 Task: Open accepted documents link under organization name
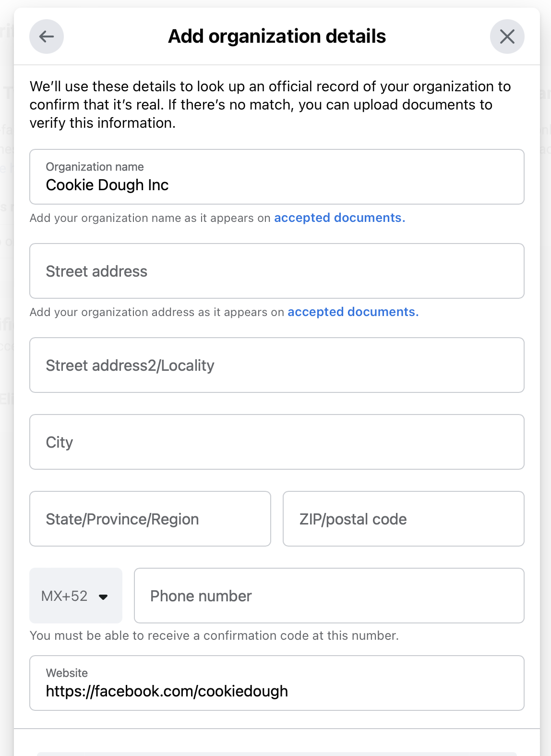coord(339,218)
